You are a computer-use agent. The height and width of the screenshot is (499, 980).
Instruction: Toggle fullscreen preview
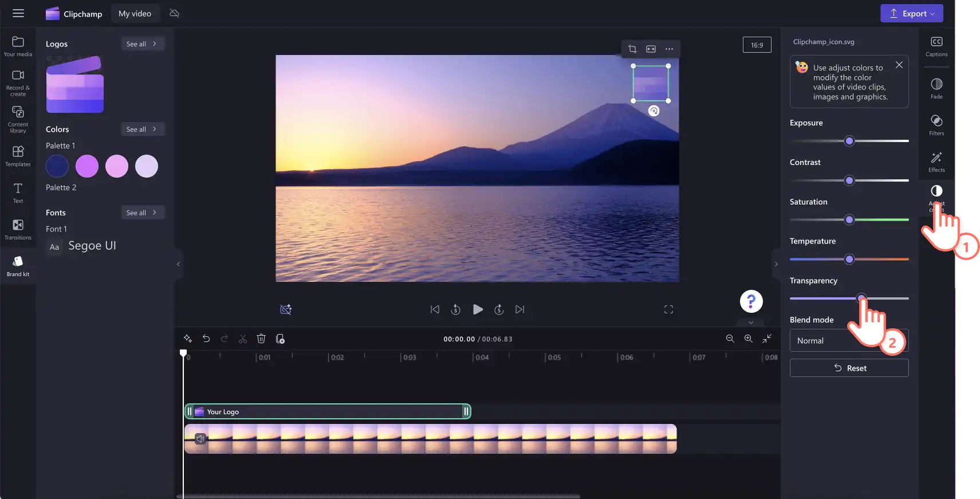668,309
